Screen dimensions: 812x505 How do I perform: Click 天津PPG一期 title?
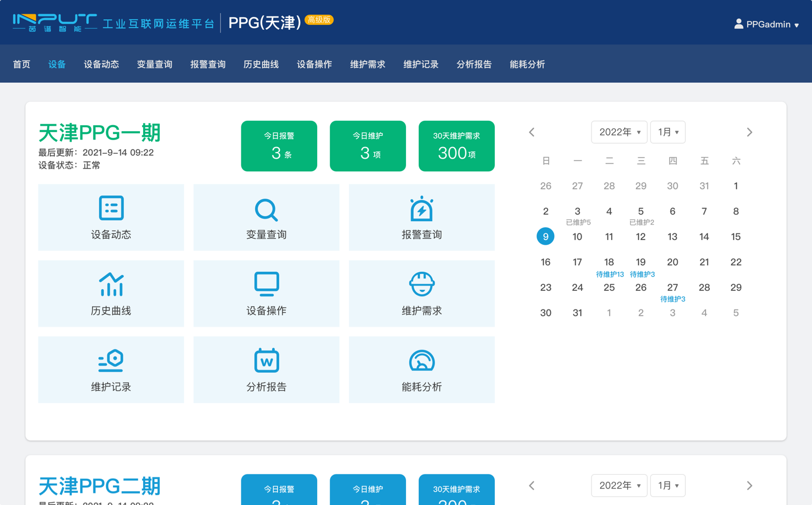99,133
